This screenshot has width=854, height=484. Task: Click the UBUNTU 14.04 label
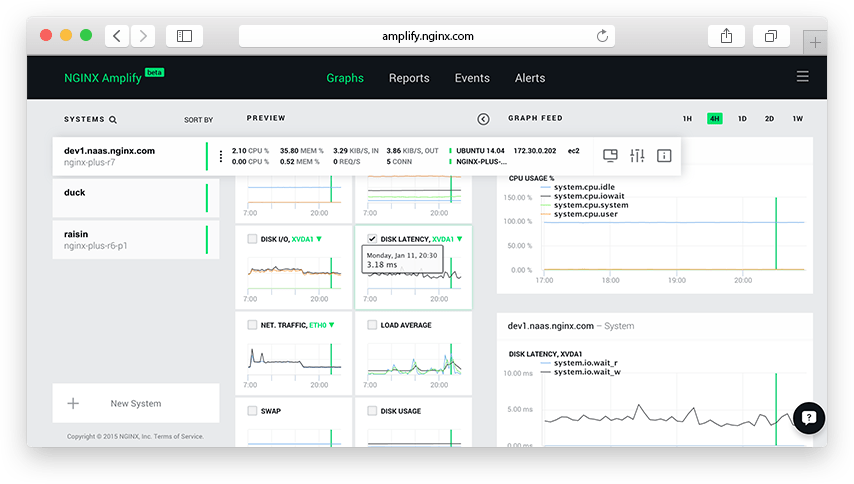[480, 151]
